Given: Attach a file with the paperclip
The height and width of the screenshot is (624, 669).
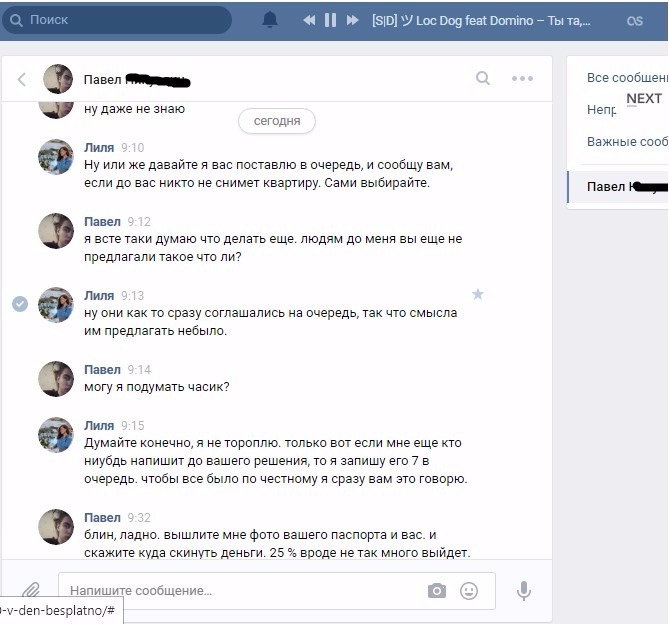Looking at the screenshot, I should [x=31, y=590].
